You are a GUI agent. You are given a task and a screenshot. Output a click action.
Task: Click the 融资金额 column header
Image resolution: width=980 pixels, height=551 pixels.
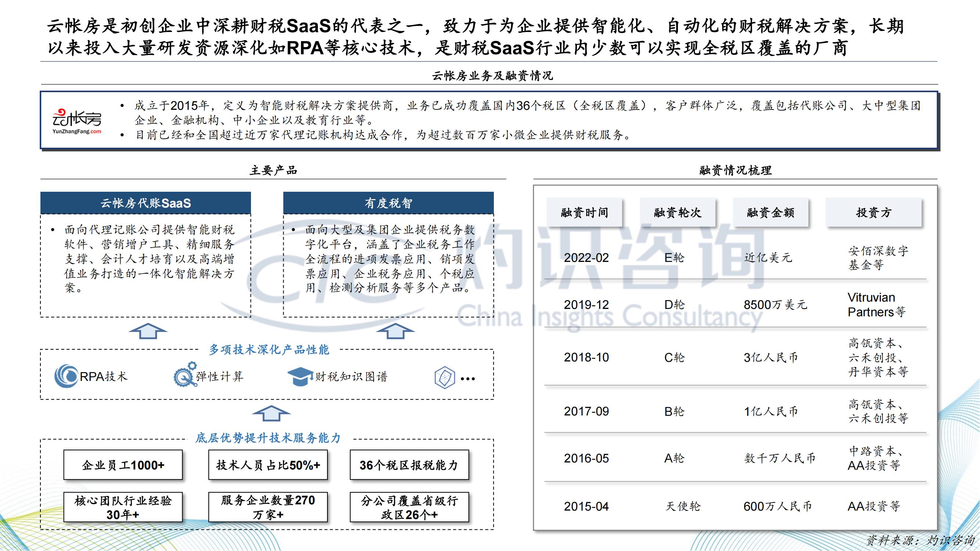[x=771, y=212]
